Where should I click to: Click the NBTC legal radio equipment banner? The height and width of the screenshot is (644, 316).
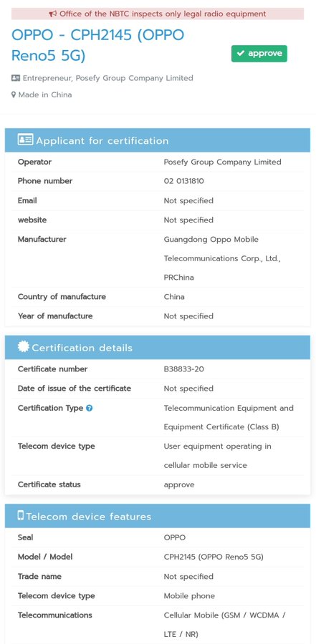coord(158,14)
